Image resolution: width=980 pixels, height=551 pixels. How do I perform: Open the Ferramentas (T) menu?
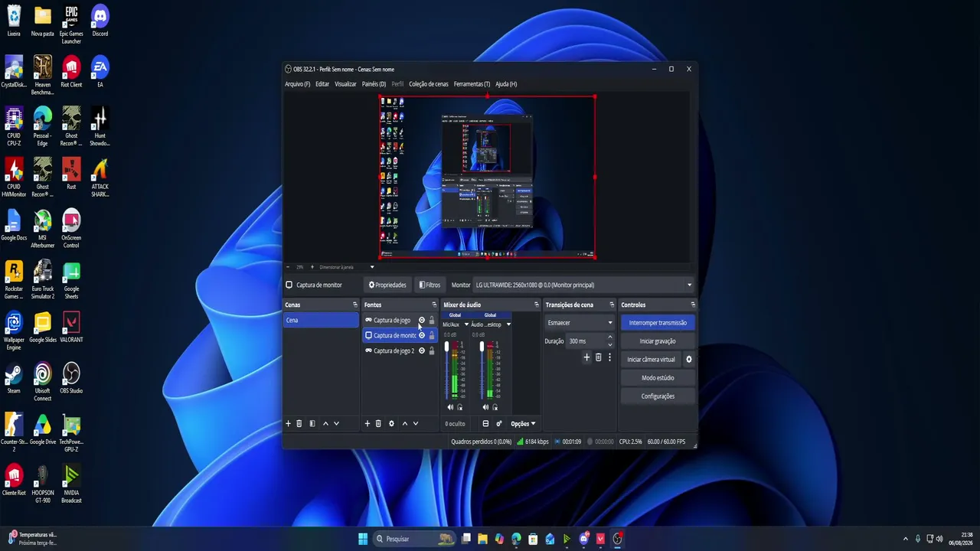click(x=472, y=84)
